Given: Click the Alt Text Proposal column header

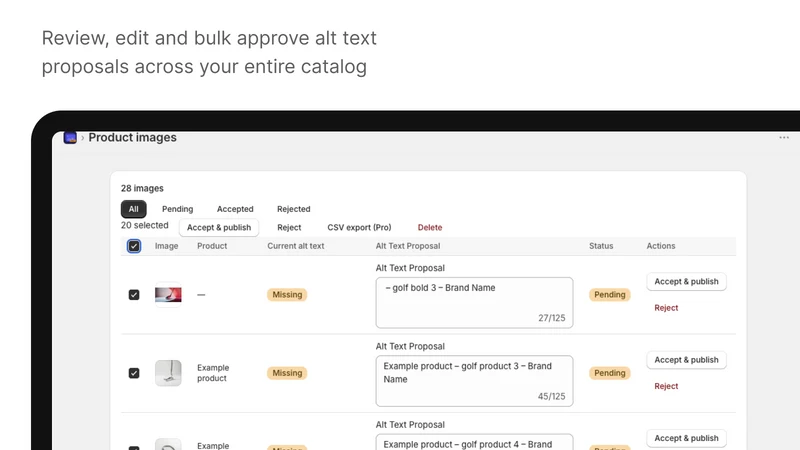Looking at the screenshot, I should [x=408, y=246].
